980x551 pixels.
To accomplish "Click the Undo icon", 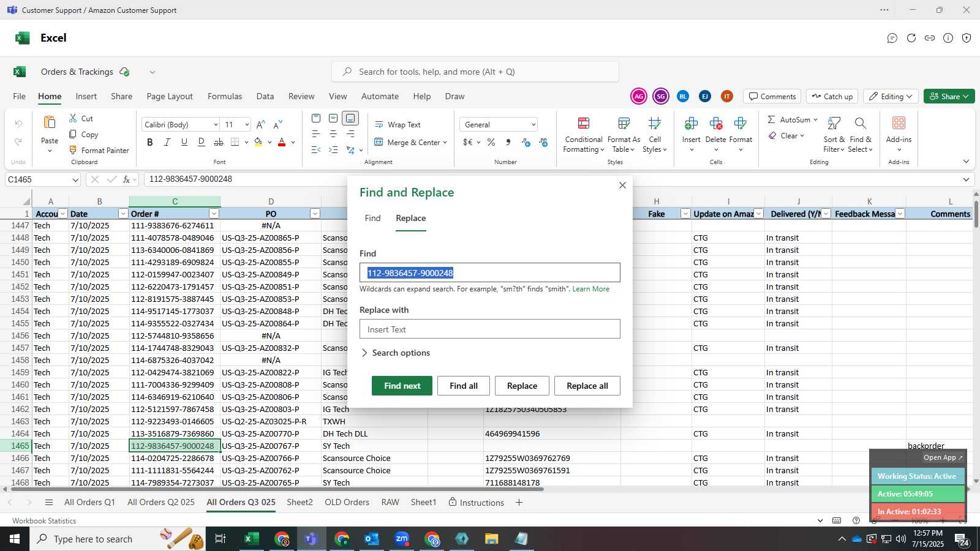I will tap(18, 124).
